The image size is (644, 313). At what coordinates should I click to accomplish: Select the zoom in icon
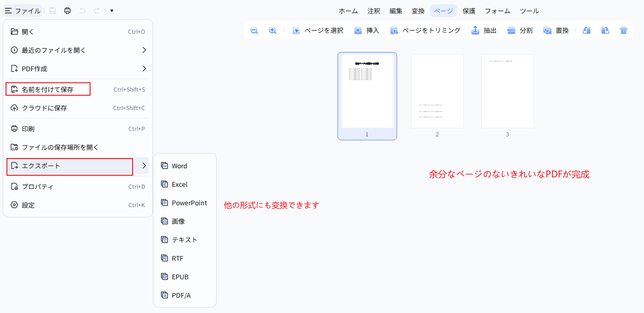273,30
